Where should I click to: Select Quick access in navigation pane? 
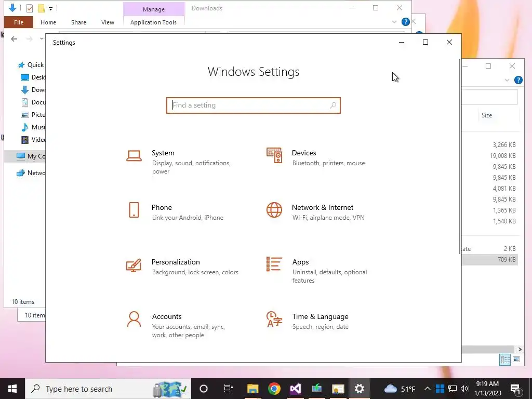(x=31, y=65)
